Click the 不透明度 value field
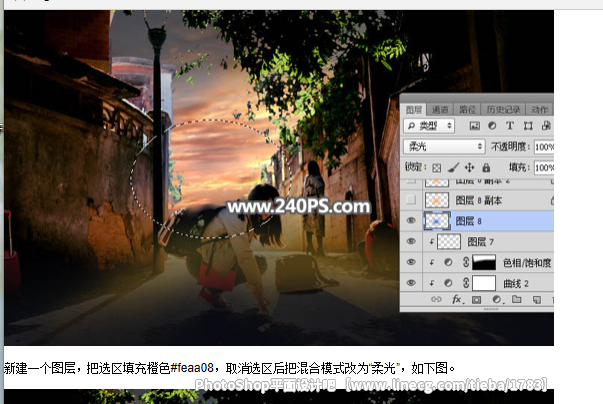Image resolution: width=603 pixels, height=404 pixels. point(544,147)
